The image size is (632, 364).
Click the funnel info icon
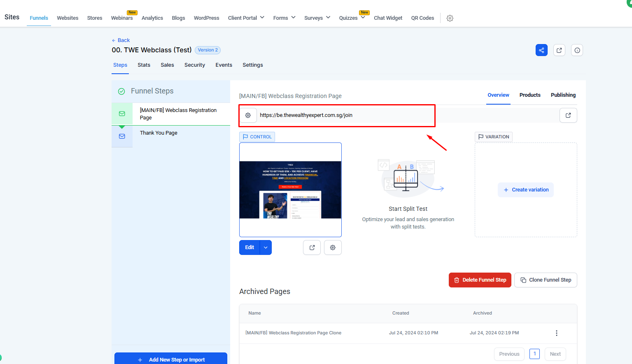click(577, 50)
